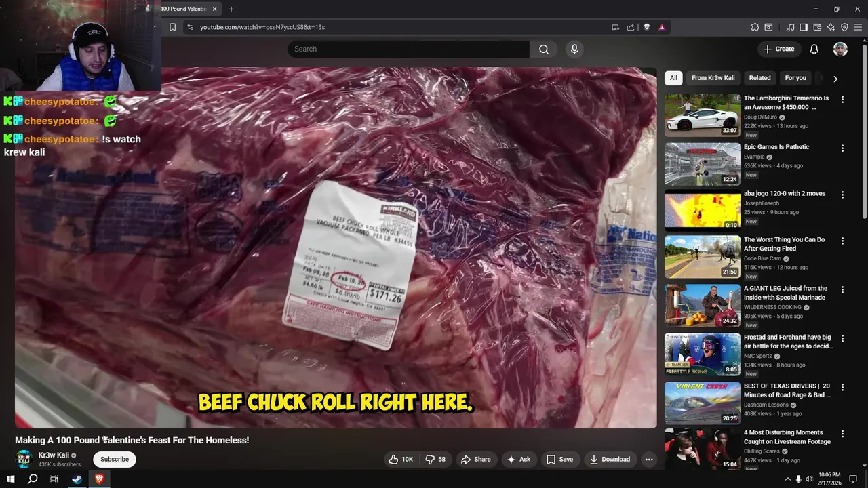868x488 pixels.
Task: Open Epic Games Is Pathetic thumbnail
Action: (702, 164)
